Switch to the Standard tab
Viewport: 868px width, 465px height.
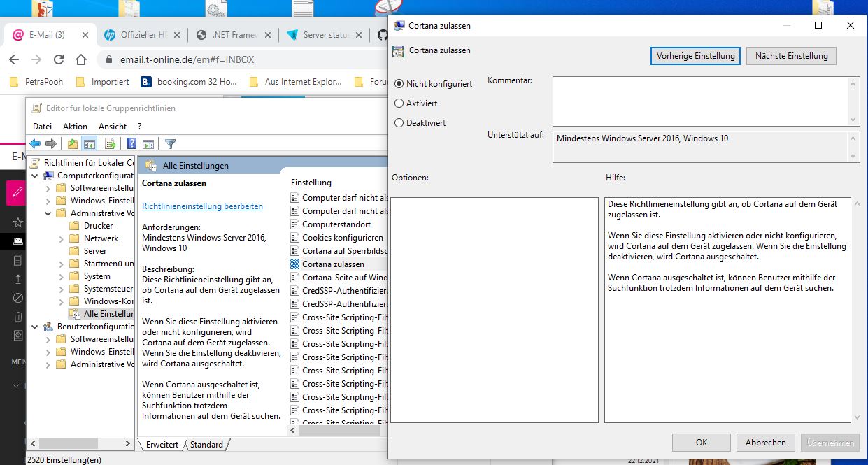(x=207, y=445)
